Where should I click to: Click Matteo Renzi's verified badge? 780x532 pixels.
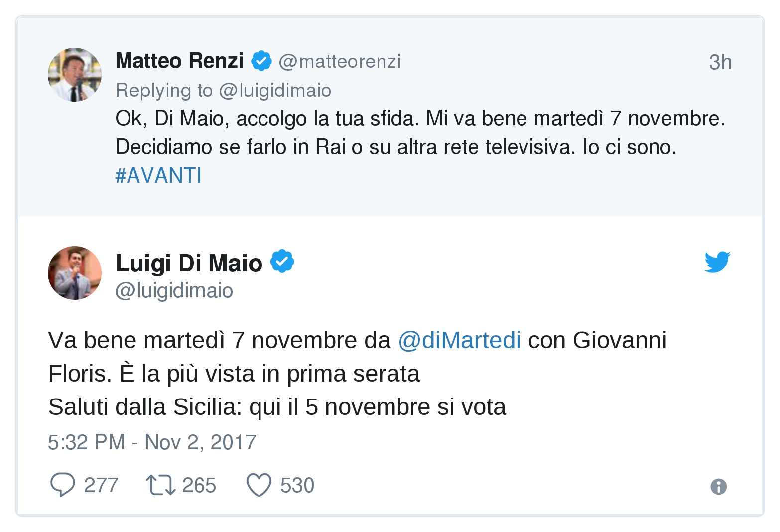(261, 61)
